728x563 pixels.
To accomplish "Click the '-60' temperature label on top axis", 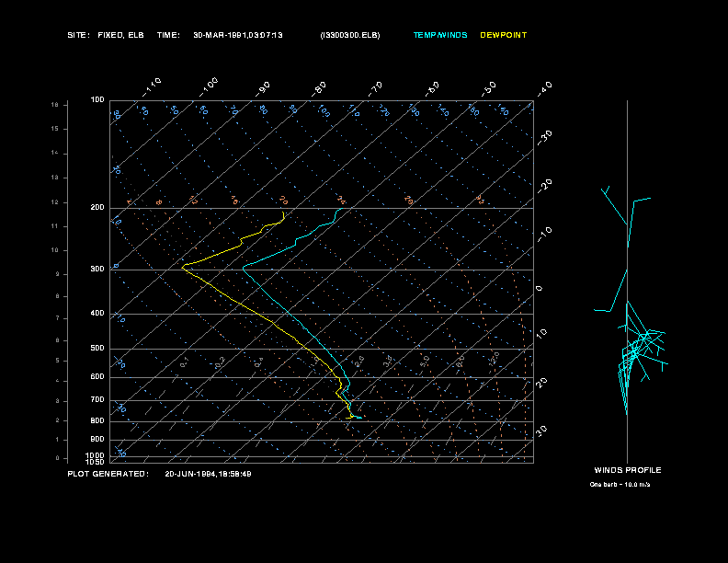I will 432,89.
